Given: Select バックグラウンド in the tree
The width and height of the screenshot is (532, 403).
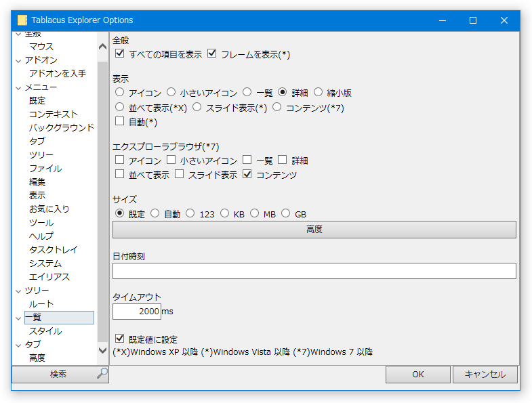Looking at the screenshot, I should [62, 127].
